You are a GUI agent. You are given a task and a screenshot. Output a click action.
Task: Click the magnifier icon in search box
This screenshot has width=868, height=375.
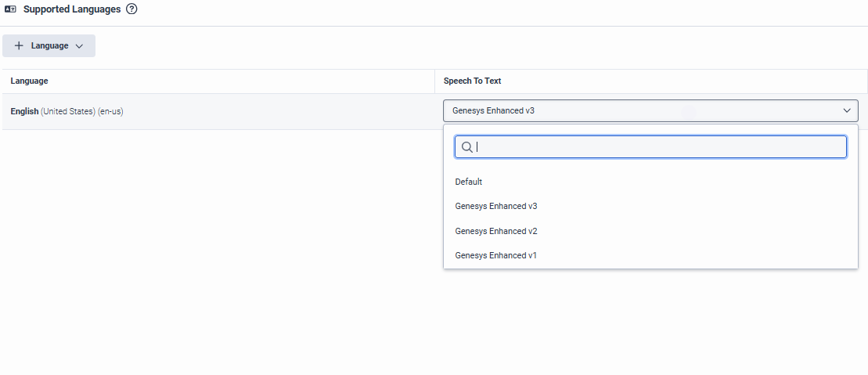(x=466, y=147)
